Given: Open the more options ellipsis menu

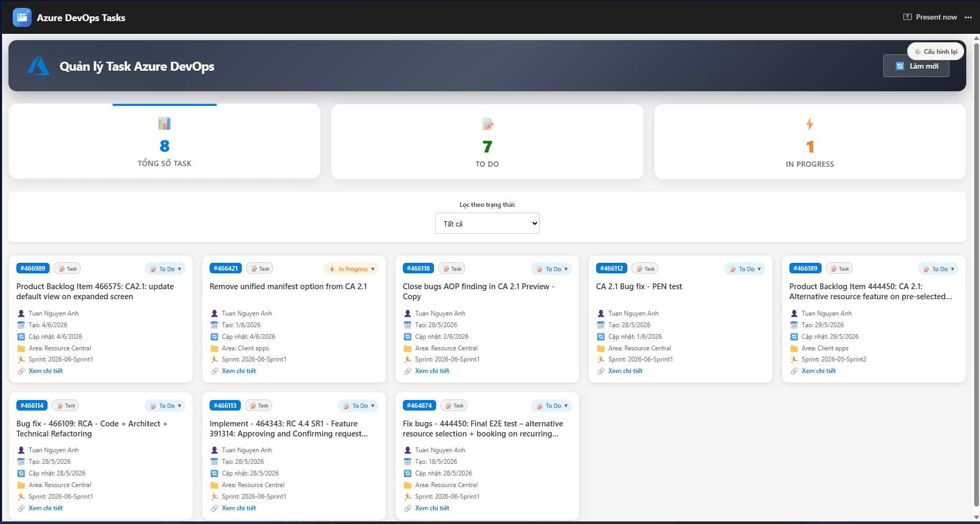Looking at the screenshot, I should (x=968, y=17).
